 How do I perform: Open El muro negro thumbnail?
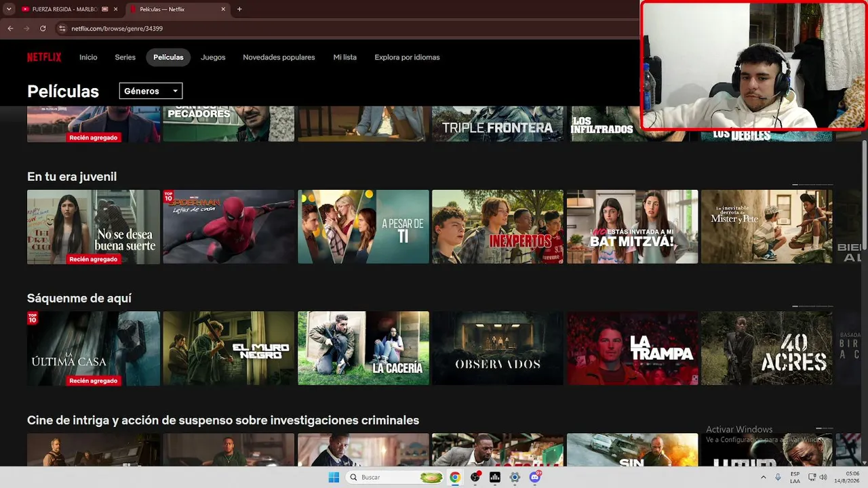pyautogui.click(x=229, y=348)
